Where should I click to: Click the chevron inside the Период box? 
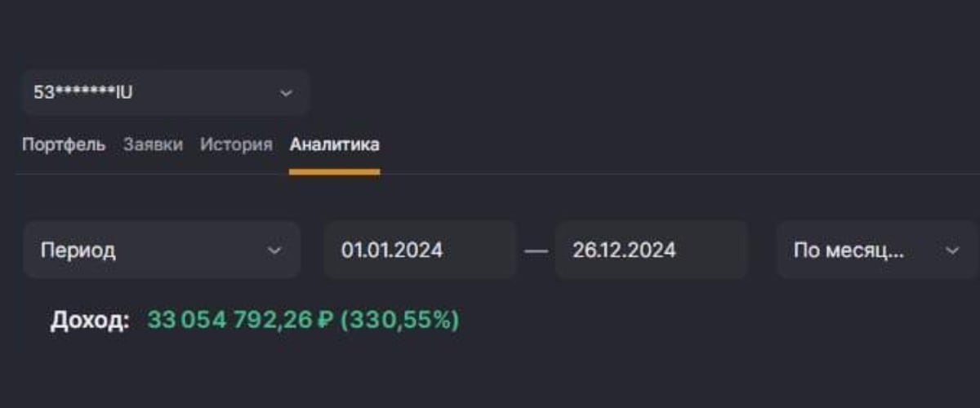click(x=274, y=250)
